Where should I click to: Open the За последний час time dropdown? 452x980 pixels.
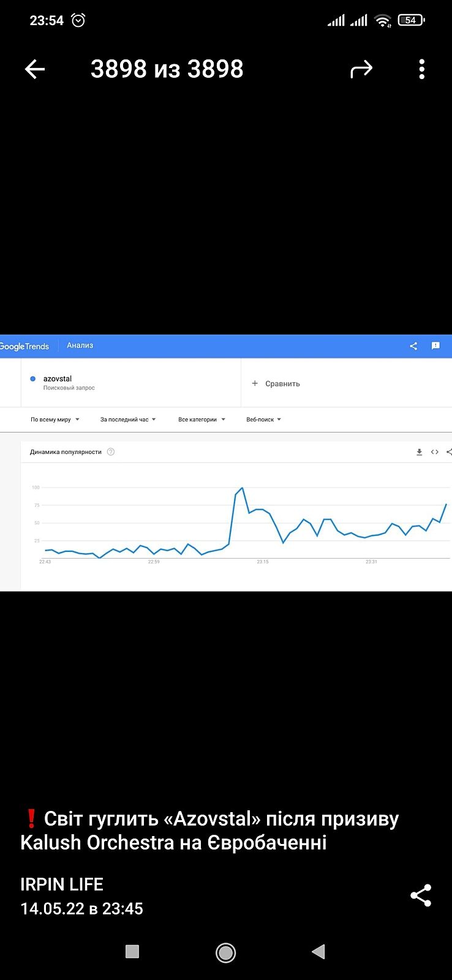click(128, 420)
